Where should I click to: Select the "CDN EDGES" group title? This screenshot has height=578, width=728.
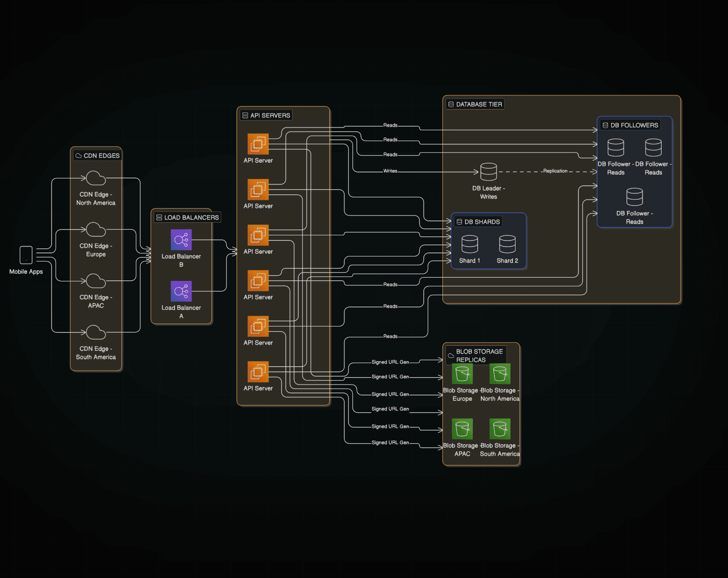(x=101, y=156)
